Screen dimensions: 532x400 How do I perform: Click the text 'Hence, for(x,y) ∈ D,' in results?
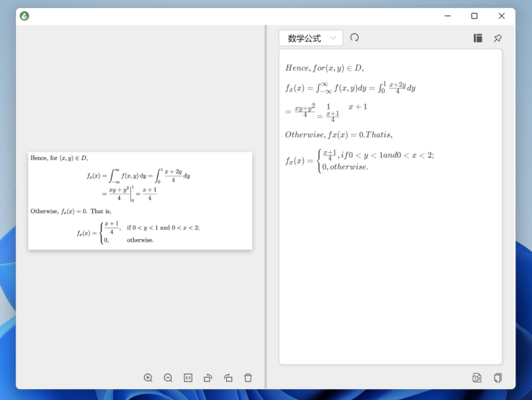tap(324, 68)
